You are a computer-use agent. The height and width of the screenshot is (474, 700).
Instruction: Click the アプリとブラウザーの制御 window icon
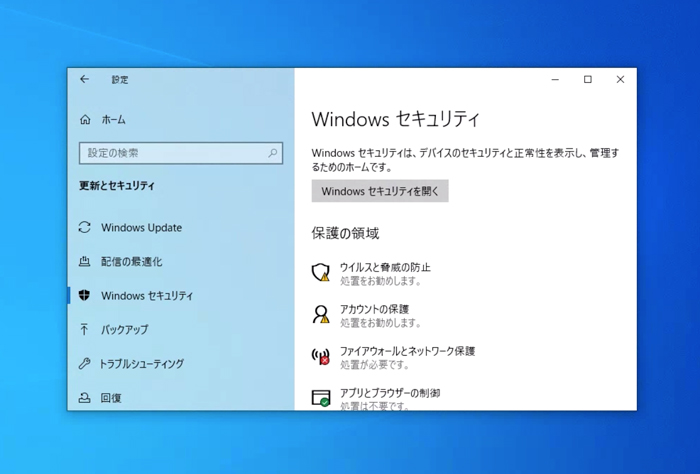[320, 398]
